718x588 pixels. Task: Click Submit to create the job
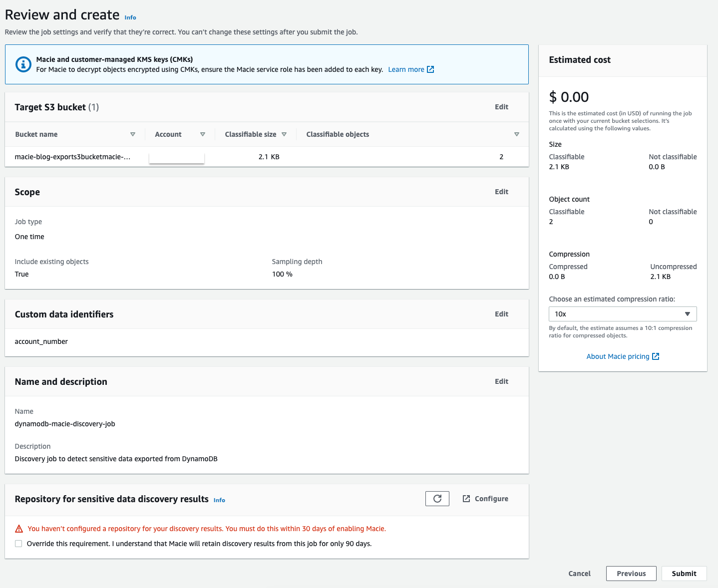tap(684, 573)
